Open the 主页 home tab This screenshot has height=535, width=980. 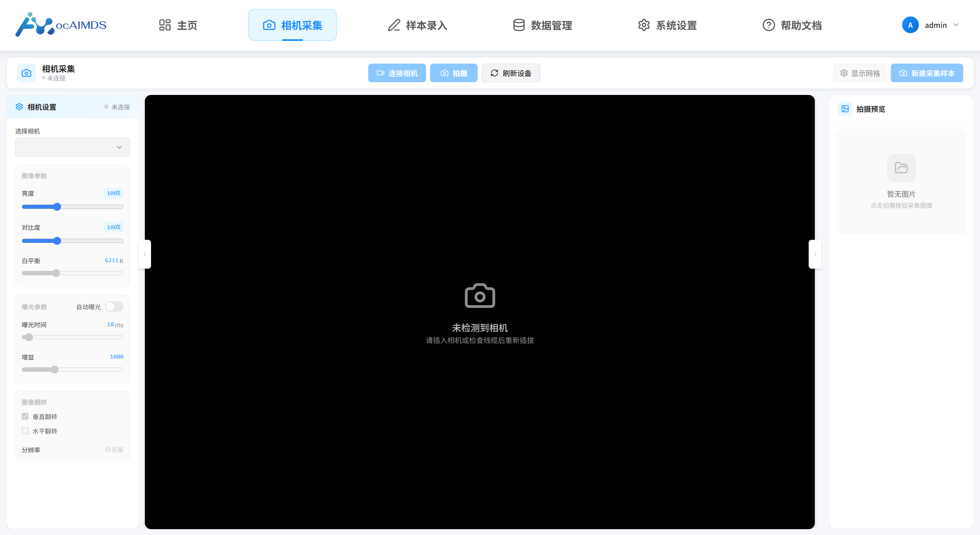(x=178, y=25)
